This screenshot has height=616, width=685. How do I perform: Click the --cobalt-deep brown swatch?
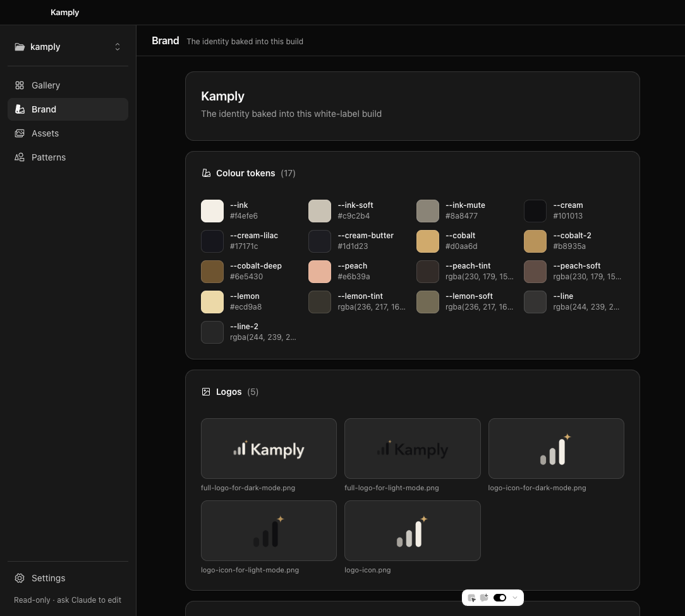[212, 272]
